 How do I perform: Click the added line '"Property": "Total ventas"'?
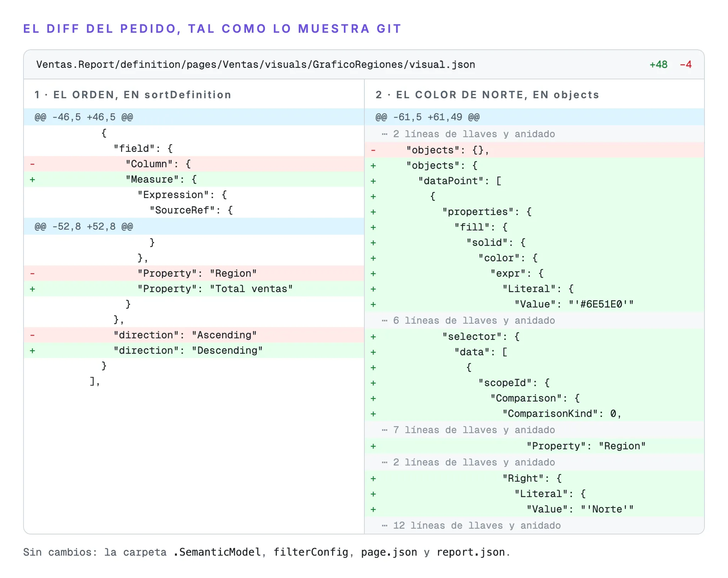click(x=194, y=289)
